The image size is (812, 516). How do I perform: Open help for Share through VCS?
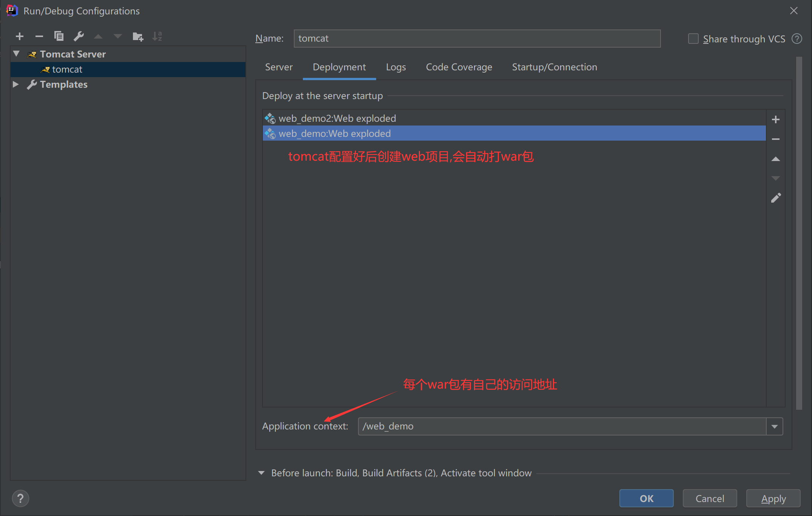797,39
